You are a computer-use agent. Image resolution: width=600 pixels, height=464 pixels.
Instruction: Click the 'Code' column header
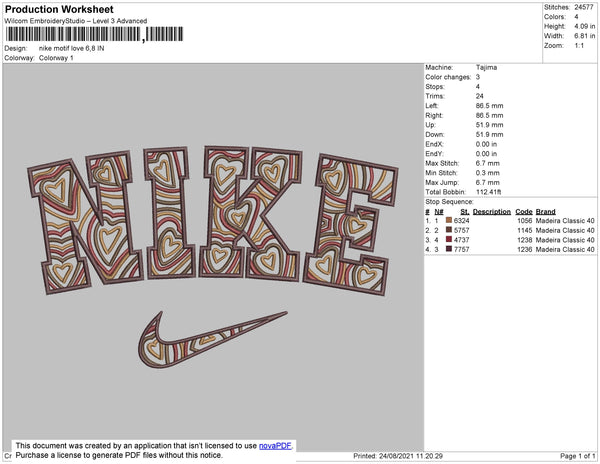[x=524, y=212]
